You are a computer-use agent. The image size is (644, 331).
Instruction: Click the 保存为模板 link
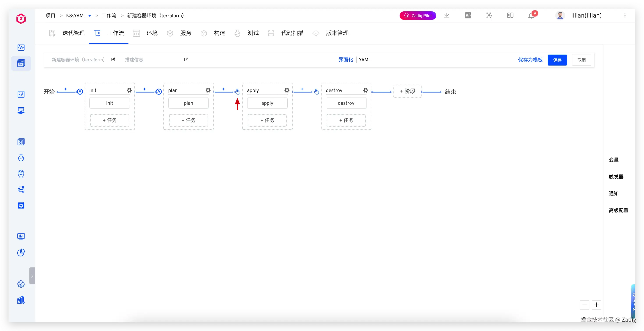[530, 60]
